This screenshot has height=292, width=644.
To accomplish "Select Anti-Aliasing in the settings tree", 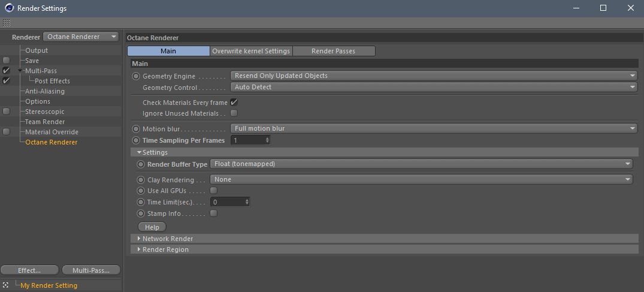I will [45, 91].
